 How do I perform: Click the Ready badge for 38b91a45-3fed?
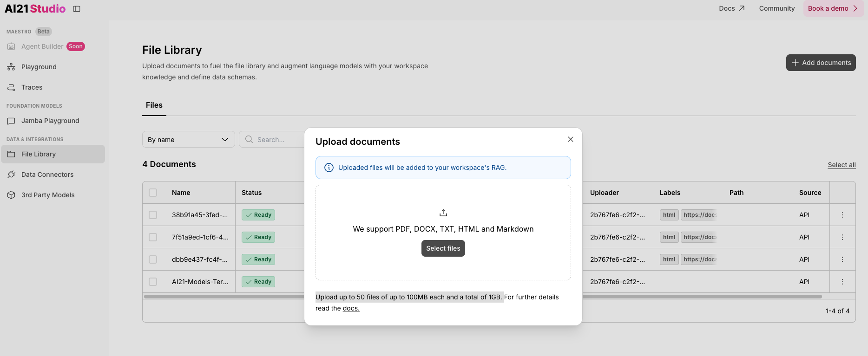pyautogui.click(x=258, y=215)
